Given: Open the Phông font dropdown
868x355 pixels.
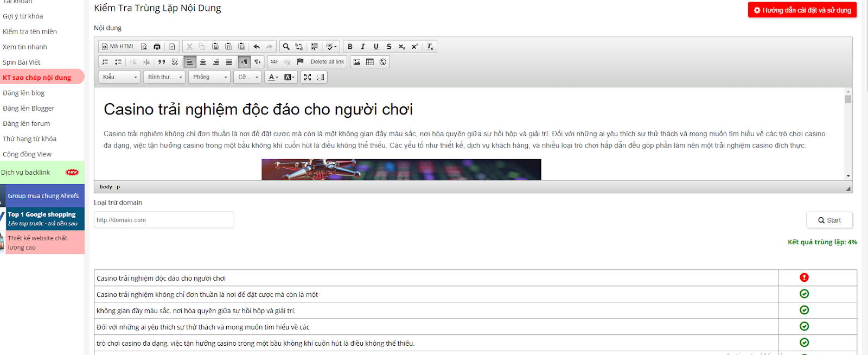Looking at the screenshot, I should (x=209, y=77).
